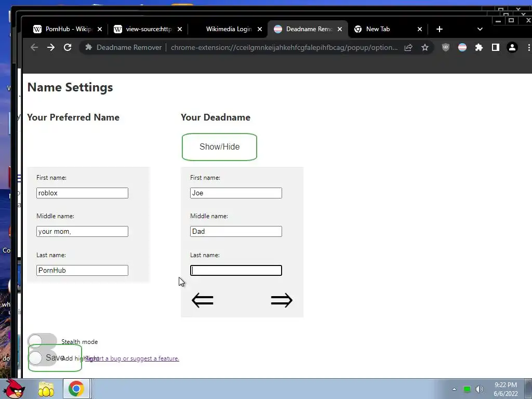Screen dimensions: 532x399
Task: Expand the tab search chevron
Action: [480, 29]
